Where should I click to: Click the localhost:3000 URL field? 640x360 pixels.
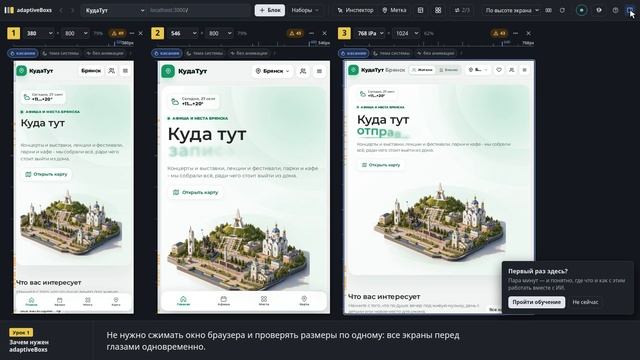coord(199,10)
